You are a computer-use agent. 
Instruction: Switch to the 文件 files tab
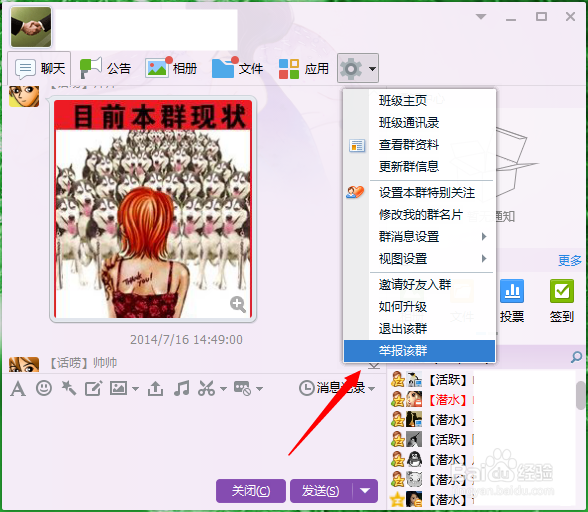click(237, 69)
